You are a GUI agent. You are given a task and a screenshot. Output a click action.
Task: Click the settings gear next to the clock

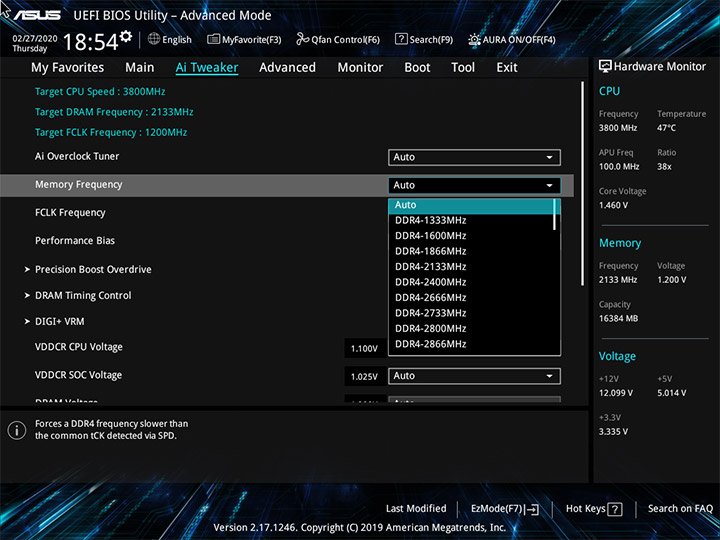pos(126,36)
